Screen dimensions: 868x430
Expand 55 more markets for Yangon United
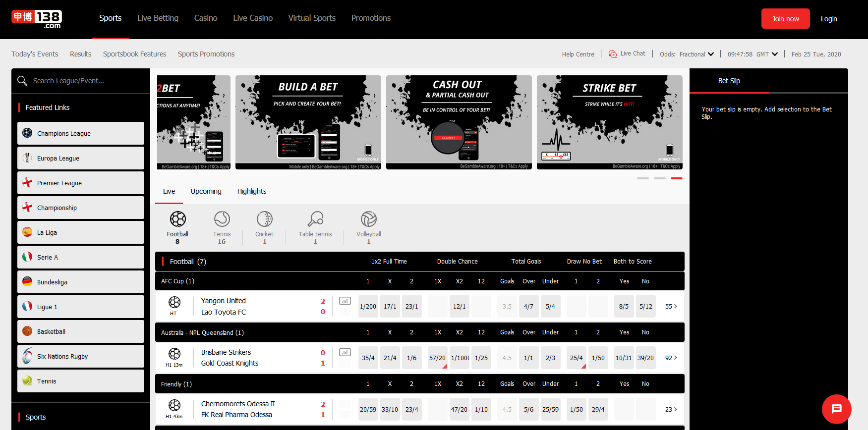click(x=671, y=307)
